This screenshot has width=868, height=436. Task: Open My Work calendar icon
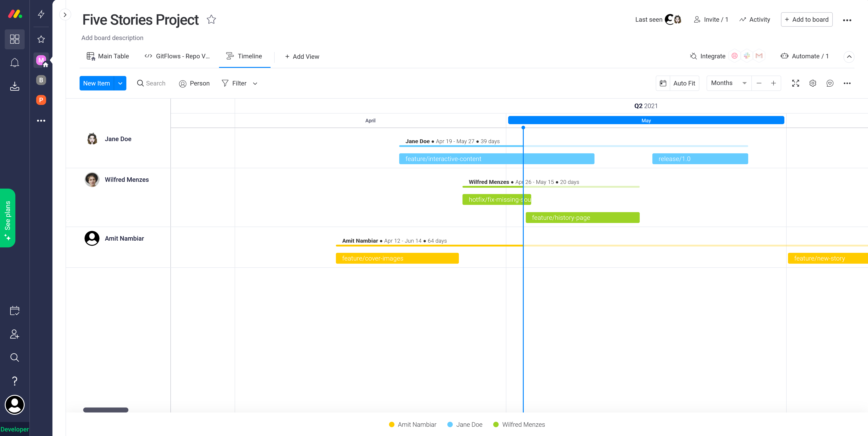pos(14,310)
